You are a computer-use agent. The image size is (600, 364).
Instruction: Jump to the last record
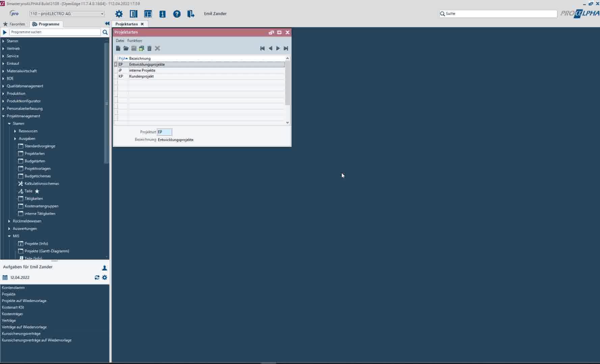click(x=286, y=48)
